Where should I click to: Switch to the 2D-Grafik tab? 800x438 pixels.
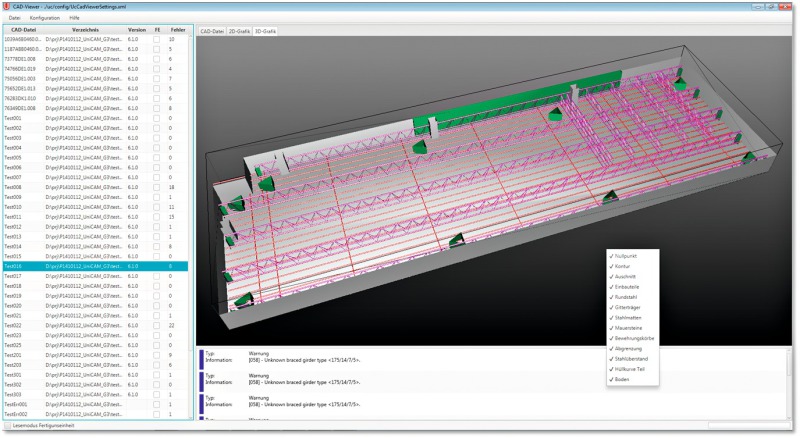(x=239, y=31)
